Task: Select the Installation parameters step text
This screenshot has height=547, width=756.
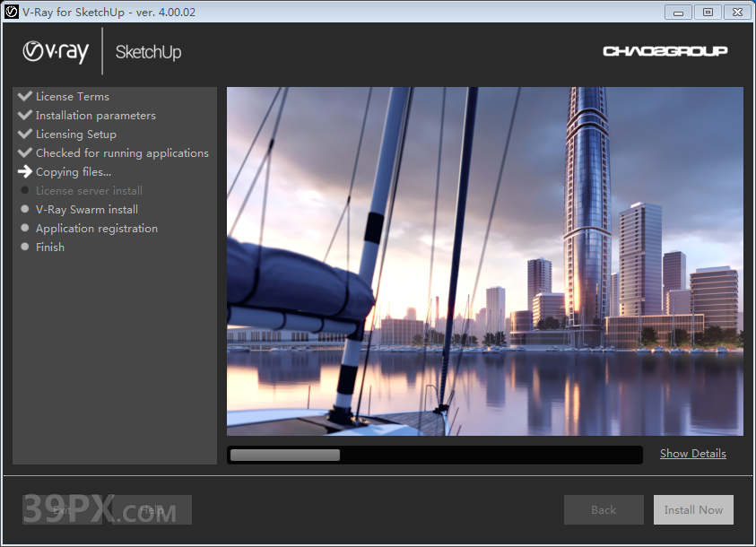Action: click(95, 116)
